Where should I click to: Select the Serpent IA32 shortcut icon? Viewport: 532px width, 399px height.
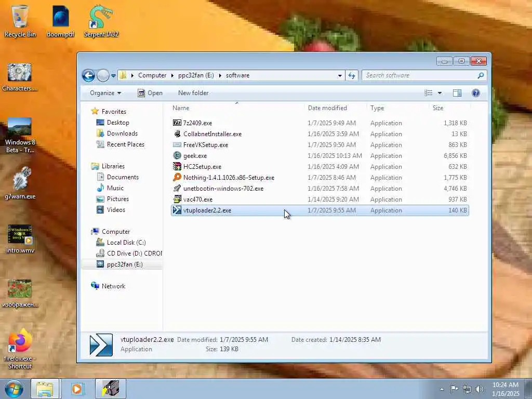101,21
